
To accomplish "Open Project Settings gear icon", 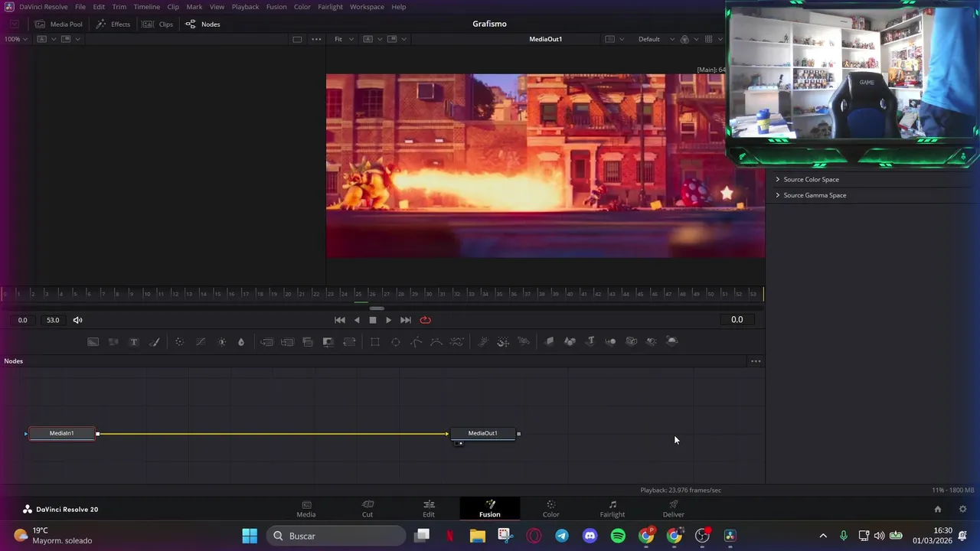I will click(963, 509).
